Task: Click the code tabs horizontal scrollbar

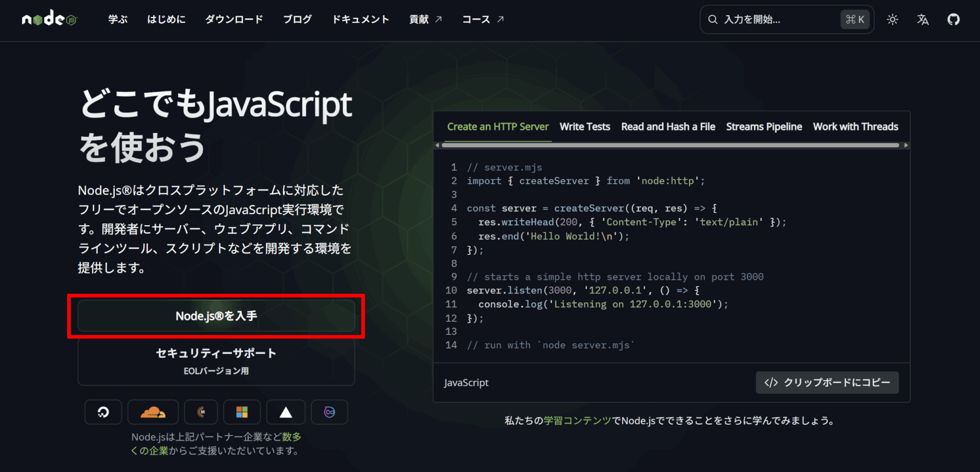Action: (670, 145)
